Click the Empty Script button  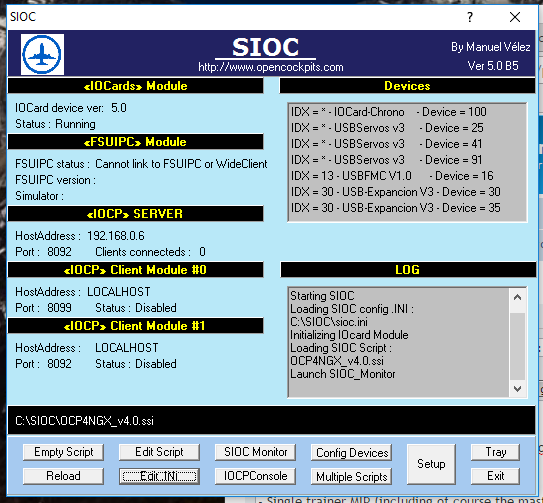[x=63, y=452]
